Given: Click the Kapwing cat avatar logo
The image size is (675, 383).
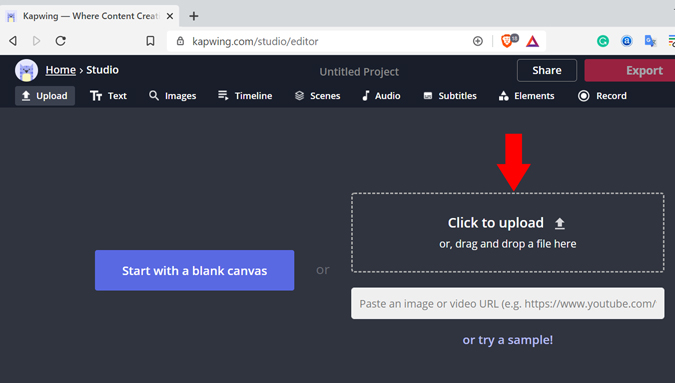Looking at the screenshot, I should coord(26,70).
